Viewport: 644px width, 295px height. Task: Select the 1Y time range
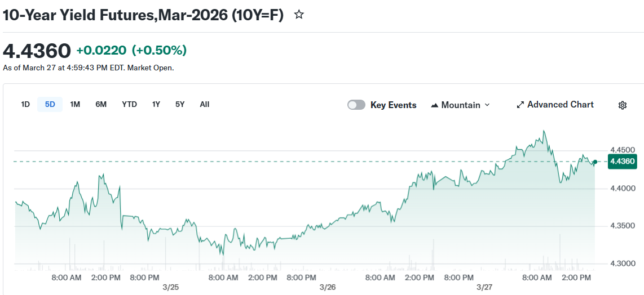coord(156,104)
